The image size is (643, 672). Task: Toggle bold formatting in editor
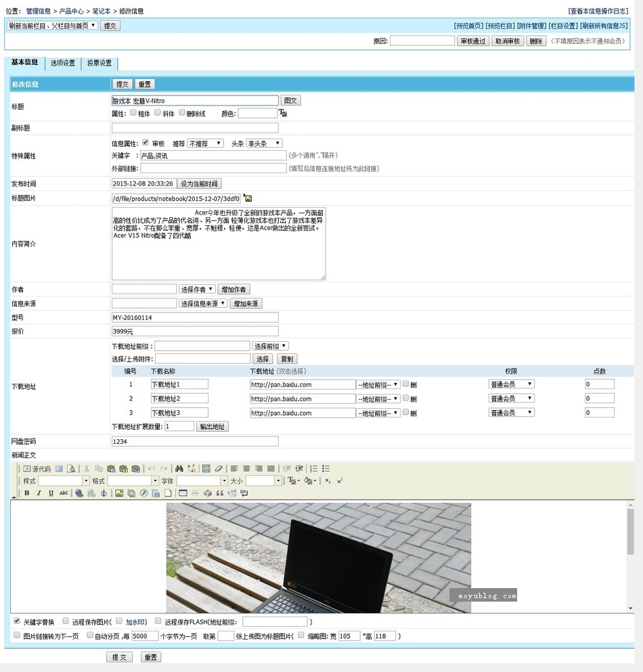[26, 493]
